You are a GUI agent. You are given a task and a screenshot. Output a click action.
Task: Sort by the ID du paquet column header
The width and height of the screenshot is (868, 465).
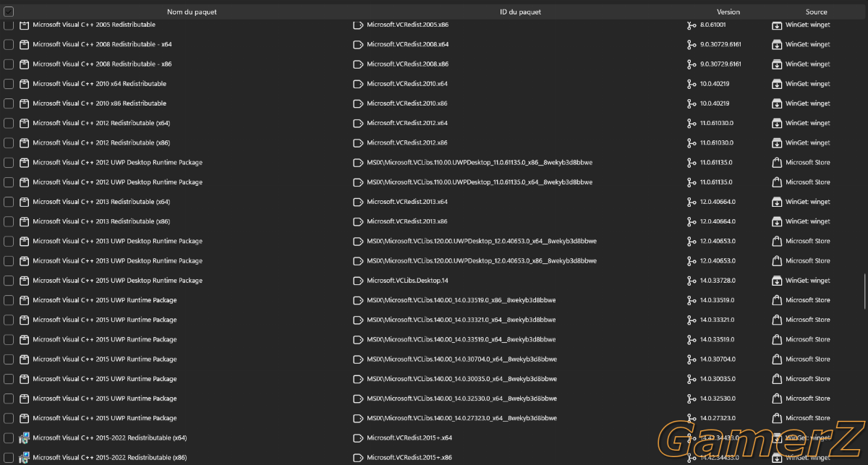point(520,12)
